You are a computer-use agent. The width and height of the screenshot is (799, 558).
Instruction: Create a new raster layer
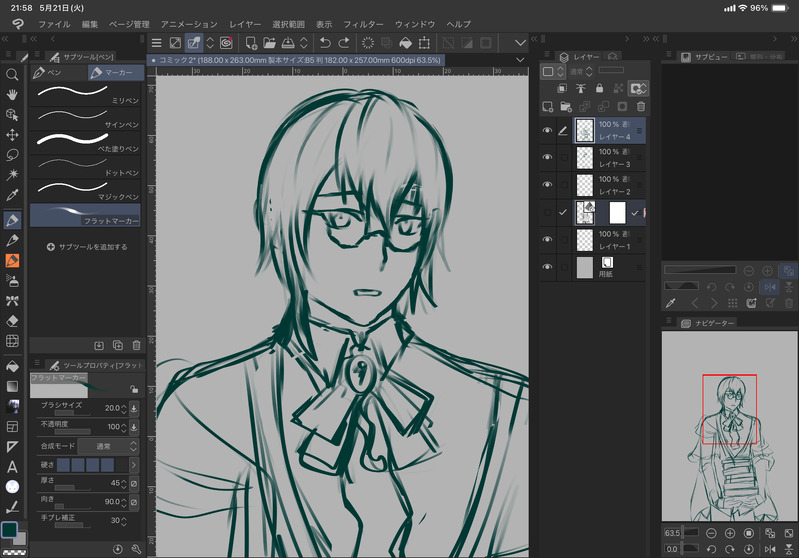pos(547,107)
